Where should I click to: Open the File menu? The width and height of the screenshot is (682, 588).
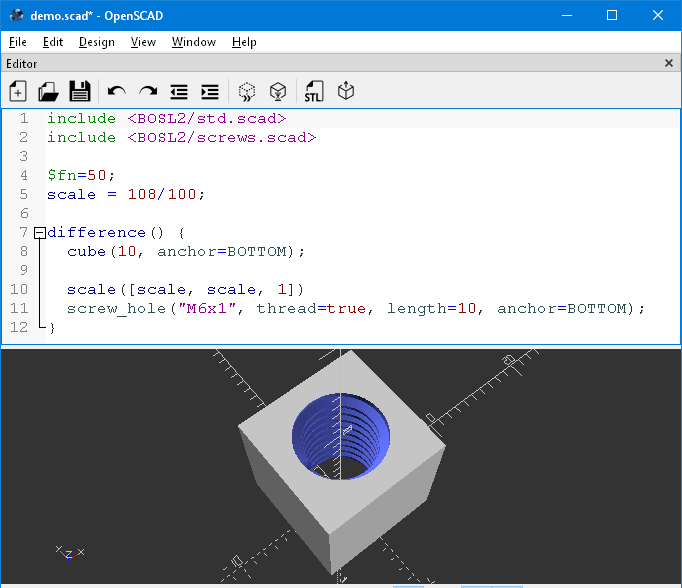click(x=18, y=42)
